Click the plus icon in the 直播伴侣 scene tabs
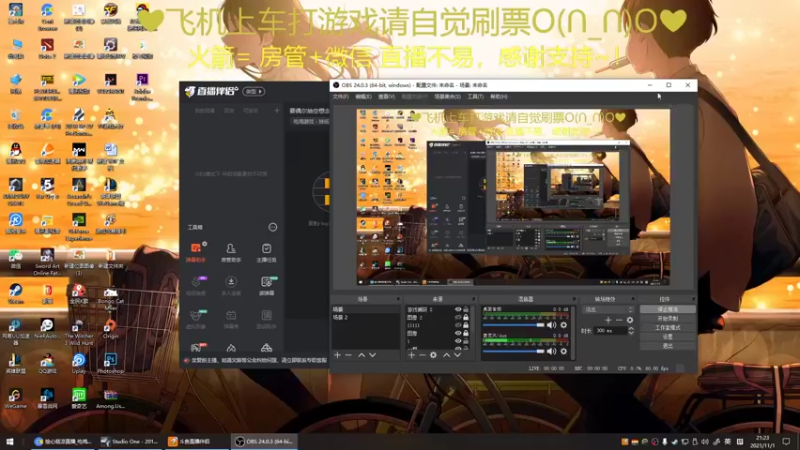Screen dimensions: 800x450 pyautogui.click(x=277, y=110)
